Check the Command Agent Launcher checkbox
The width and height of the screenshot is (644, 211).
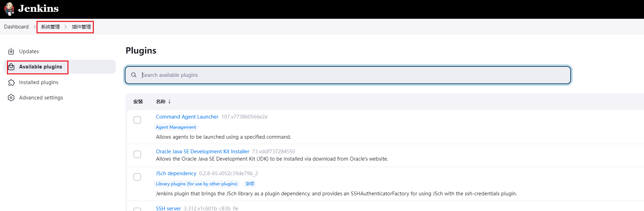137,120
